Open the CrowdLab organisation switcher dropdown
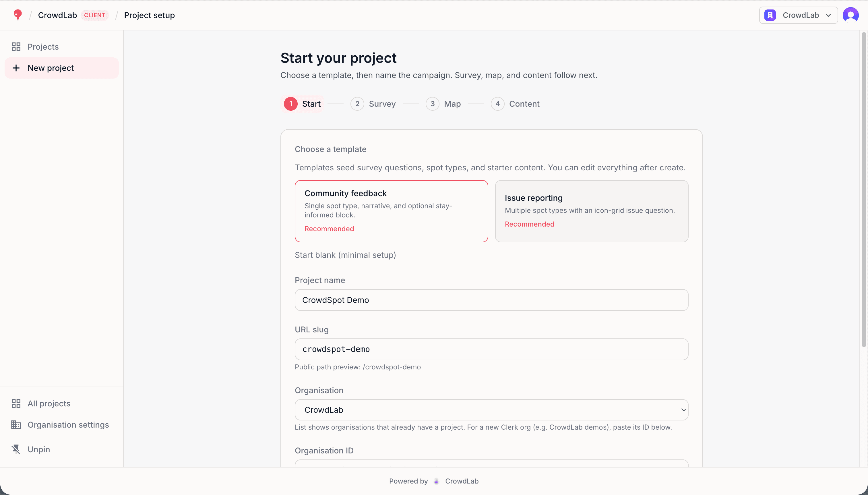The height and width of the screenshot is (495, 868). point(798,15)
